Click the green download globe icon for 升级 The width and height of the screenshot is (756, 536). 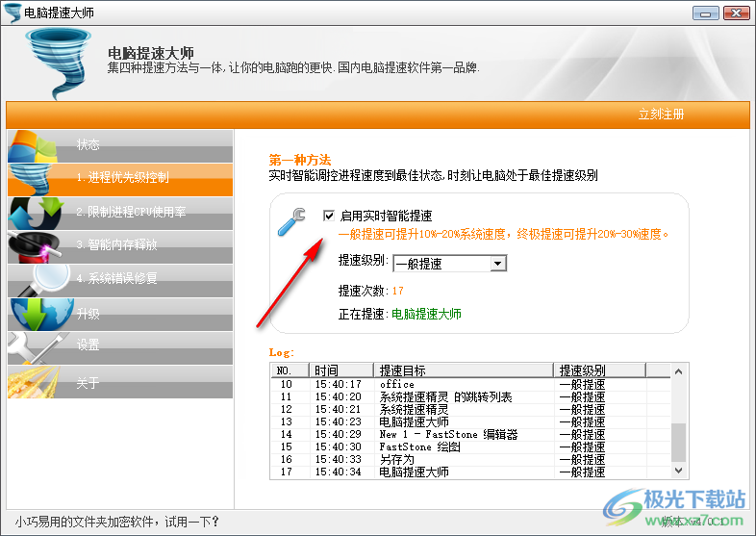point(37,314)
